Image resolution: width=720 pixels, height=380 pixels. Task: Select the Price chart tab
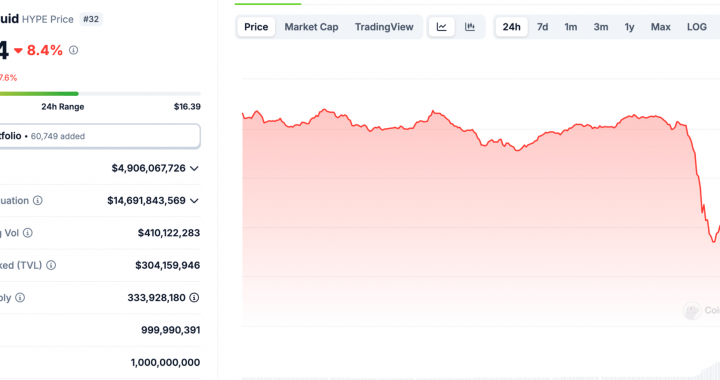point(256,27)
